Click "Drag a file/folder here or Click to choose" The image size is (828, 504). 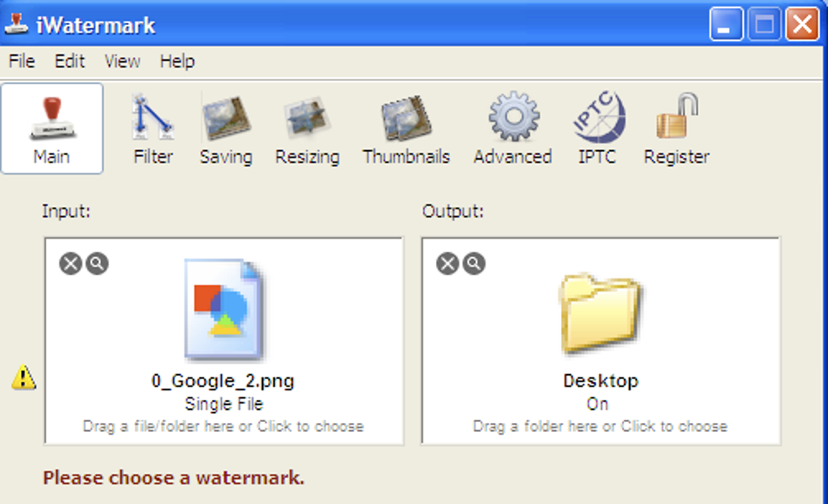click(x=223, y=426)
